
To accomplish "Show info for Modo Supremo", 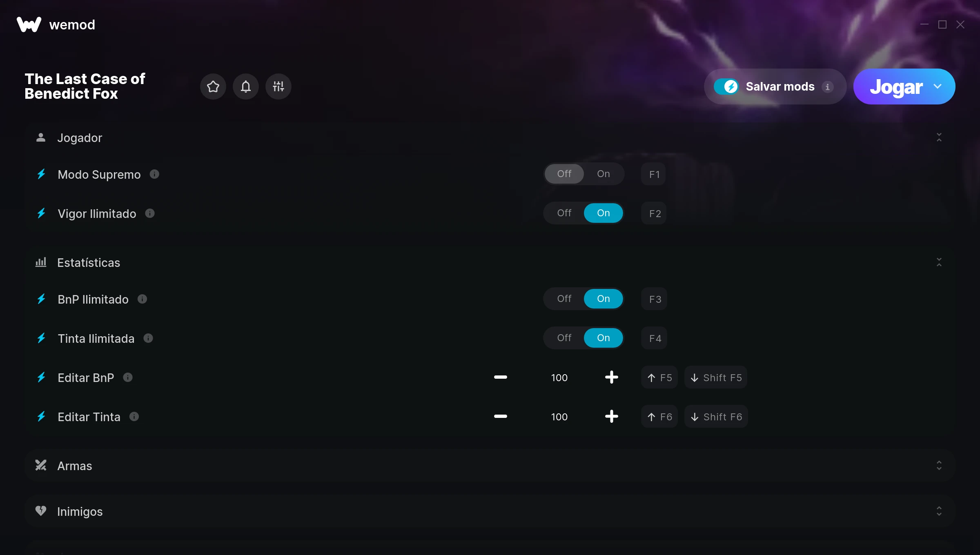I will click(154, 174).
